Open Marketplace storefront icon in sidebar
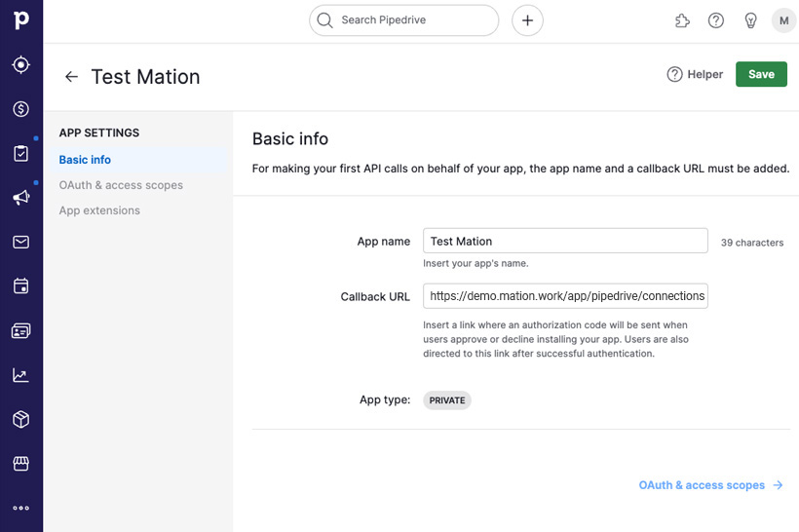The width and height of the screenshot is (799, 532). point(20,464)
